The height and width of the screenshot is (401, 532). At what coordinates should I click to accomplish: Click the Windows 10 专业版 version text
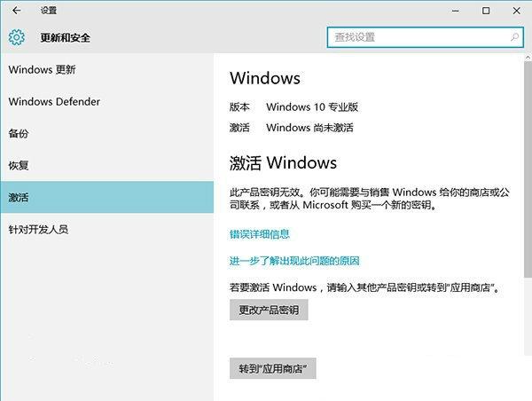[x=312, y=107]
